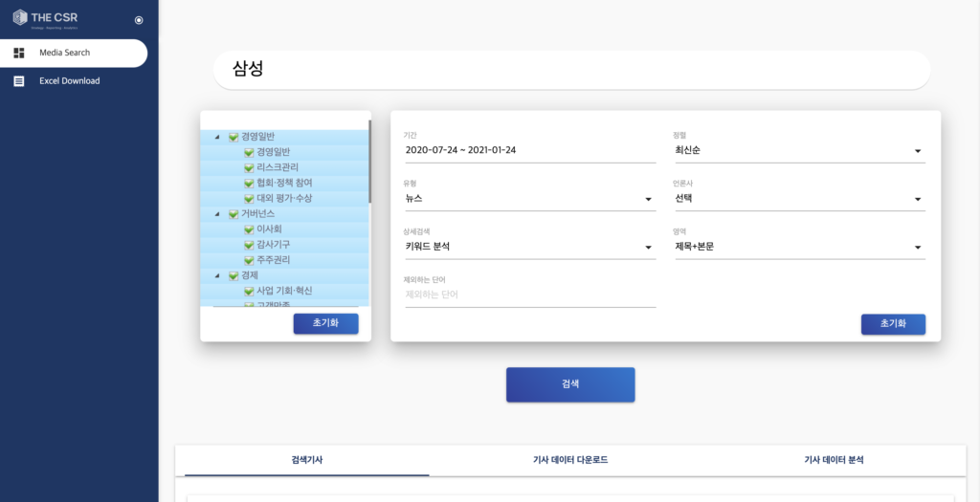Toggle the sidebar pin radio icon
Screen dimensions: 980x502
pos(139,20)
